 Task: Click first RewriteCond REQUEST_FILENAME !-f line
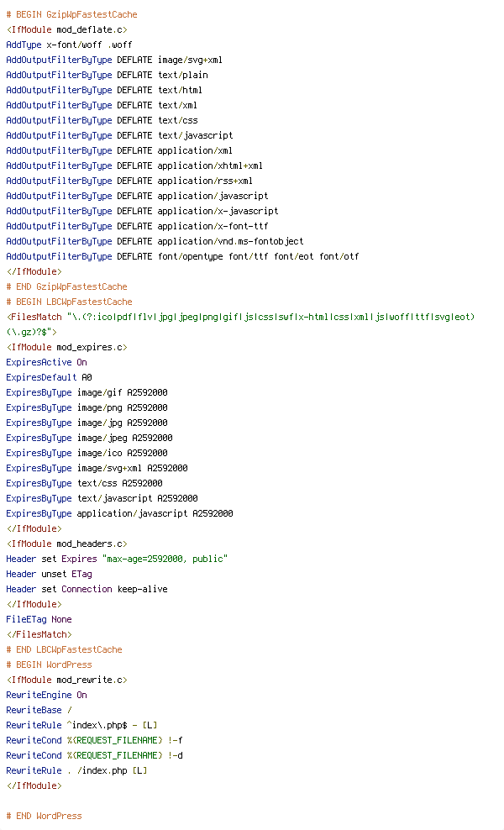click(94, 740)
